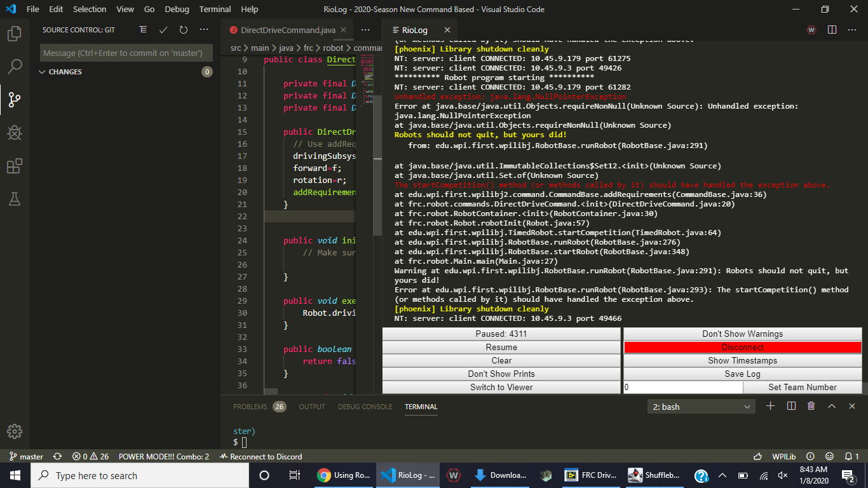The width and height of the screenshot is (868, 488).
Task: Open the Manage gear icon
Action: pos(15,431)
